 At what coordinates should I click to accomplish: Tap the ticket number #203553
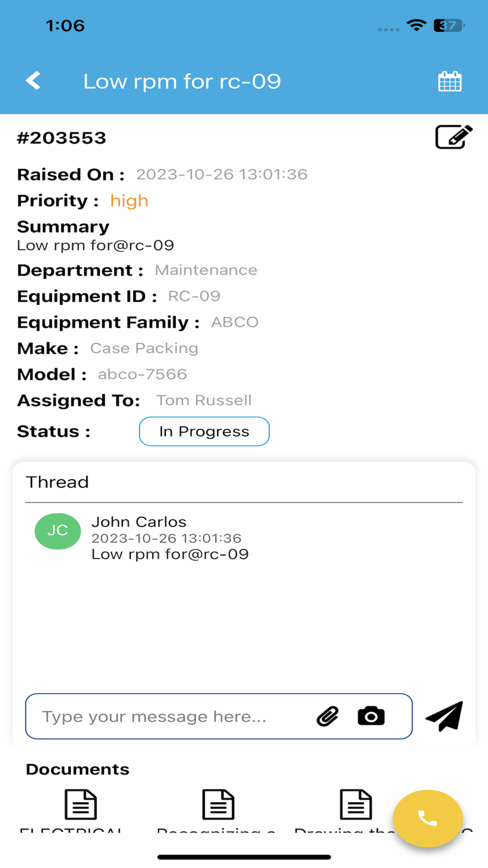pyautogui.click(x=61, y=138)
